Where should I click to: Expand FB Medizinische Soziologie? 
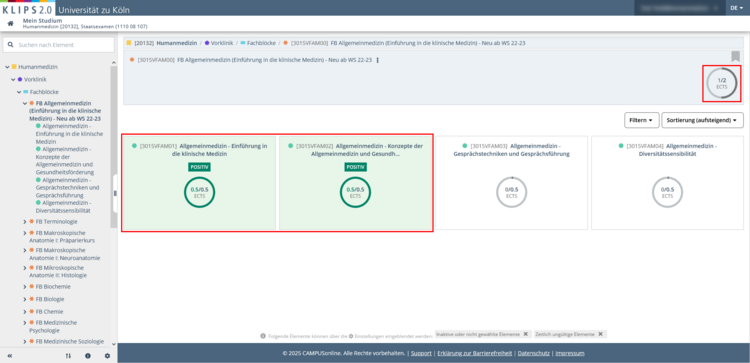(x=25, y=341)
